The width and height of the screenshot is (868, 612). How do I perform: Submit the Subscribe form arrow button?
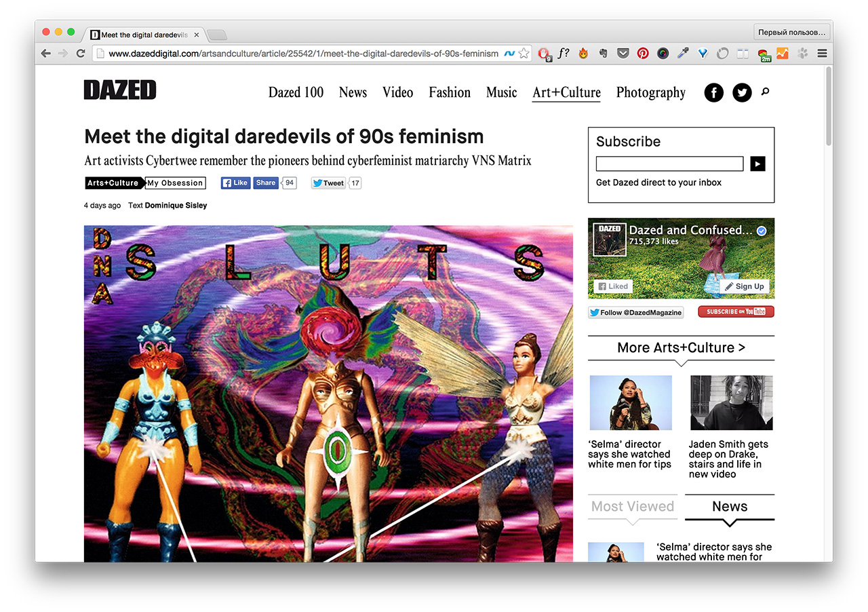pyautogui.click(x=757, y=164)
